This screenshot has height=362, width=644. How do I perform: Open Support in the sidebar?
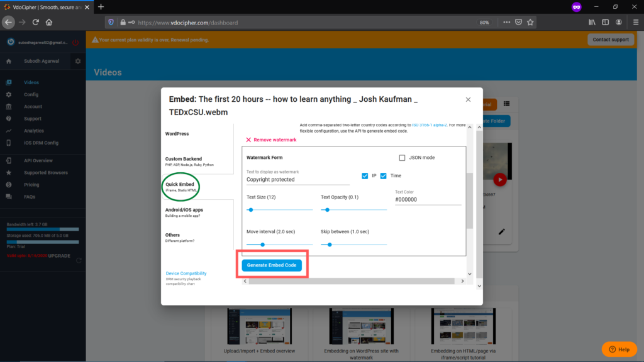click(33, 119)
